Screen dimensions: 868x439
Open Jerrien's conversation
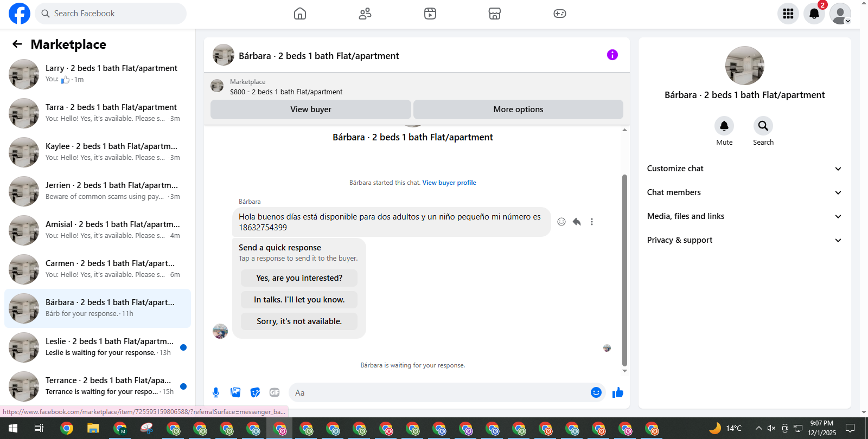pyautogui.click(x=98, y=191)
